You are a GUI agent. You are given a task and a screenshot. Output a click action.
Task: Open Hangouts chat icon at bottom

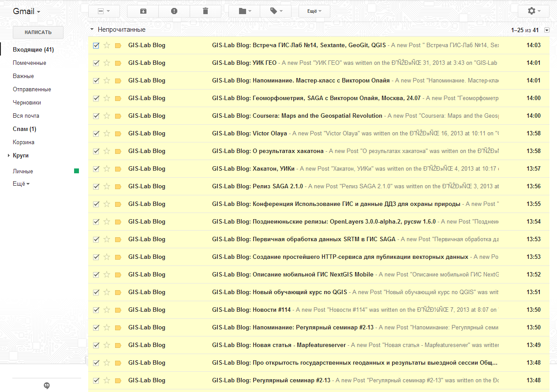[x=47, y=385]
